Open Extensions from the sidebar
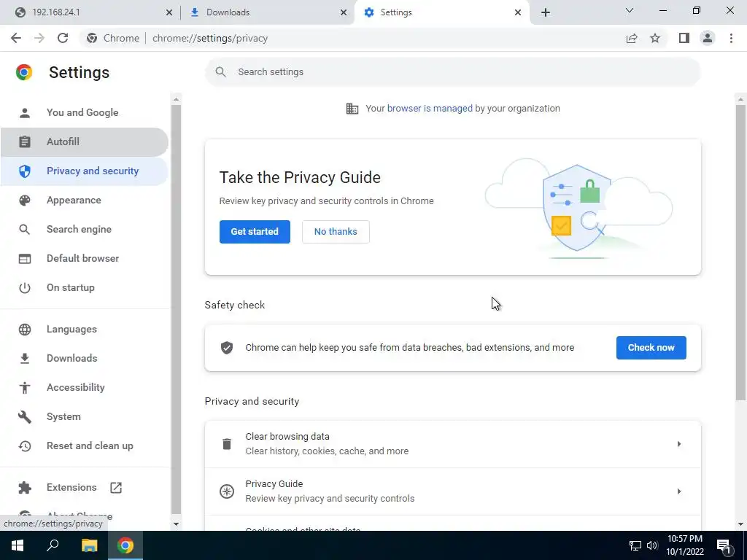This screenshot has height=560, width=747. pos(85,487)
